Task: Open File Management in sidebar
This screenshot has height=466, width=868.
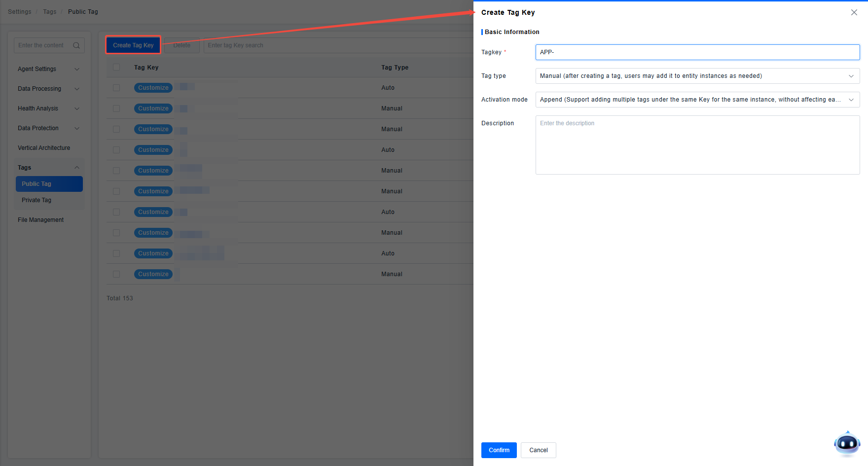Action: (x=41, y=220)
